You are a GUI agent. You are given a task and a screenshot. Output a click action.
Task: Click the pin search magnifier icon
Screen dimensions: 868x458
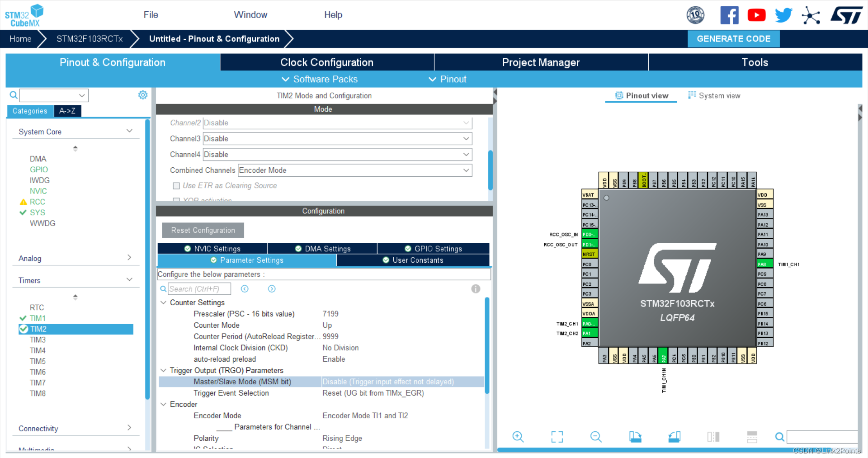coord(779,437)
